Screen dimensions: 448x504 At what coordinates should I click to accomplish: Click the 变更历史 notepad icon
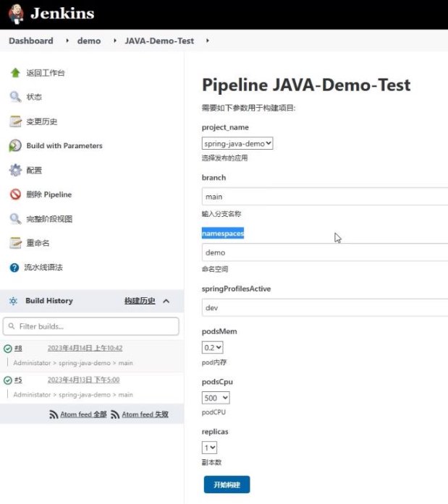(15, 121)
